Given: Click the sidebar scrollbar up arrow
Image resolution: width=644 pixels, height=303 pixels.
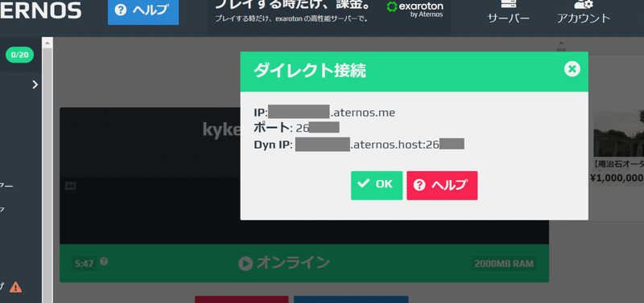Looking at the screenshot, I should (47, 43).
